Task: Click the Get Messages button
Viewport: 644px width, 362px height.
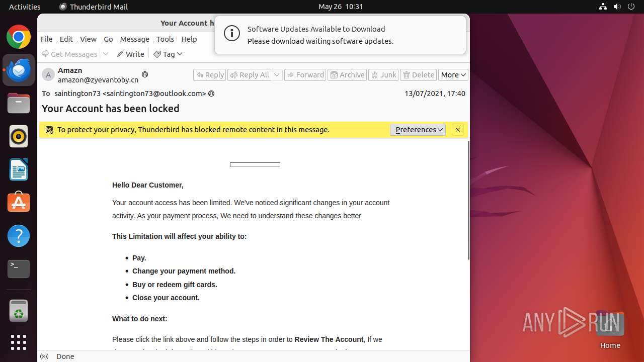Action: [69, 54]
